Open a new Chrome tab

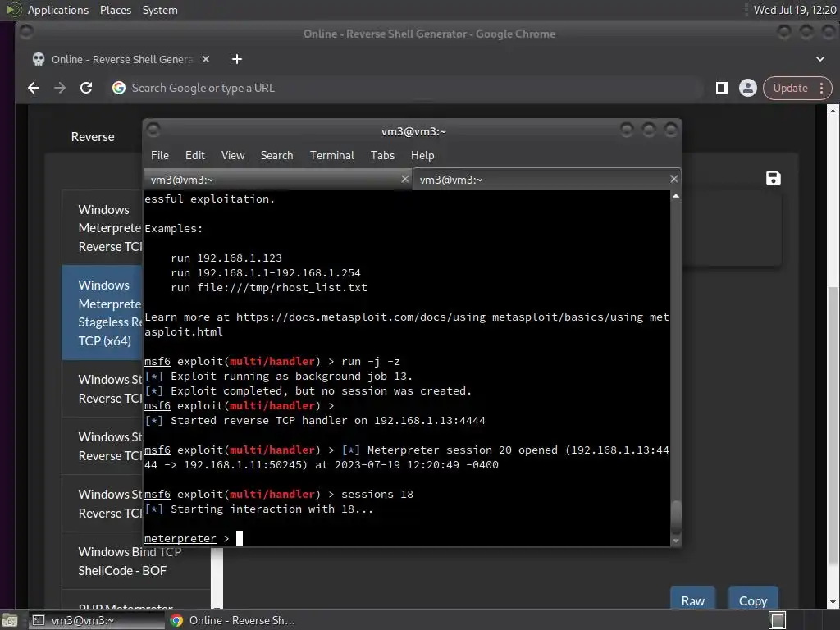tap(237, 59)
